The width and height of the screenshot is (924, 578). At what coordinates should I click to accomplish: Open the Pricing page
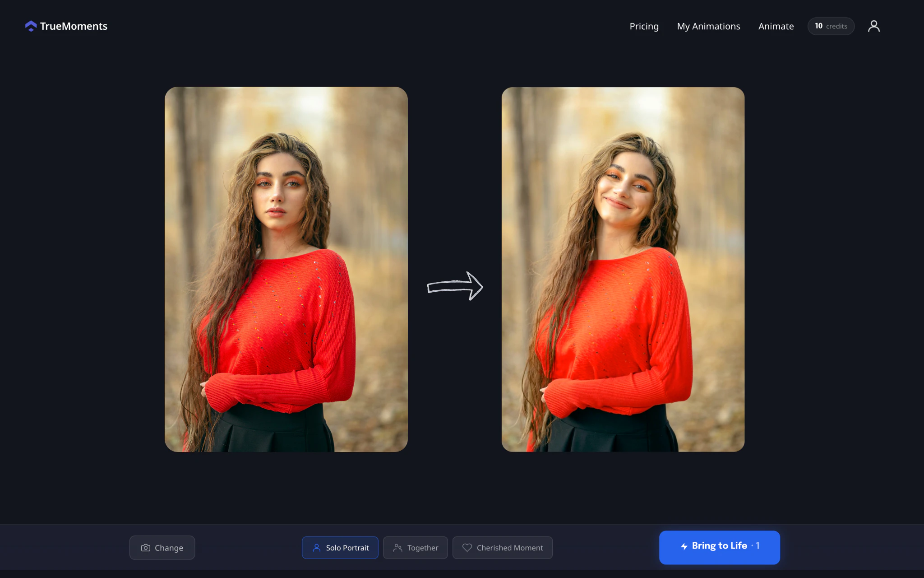[644, 26]
